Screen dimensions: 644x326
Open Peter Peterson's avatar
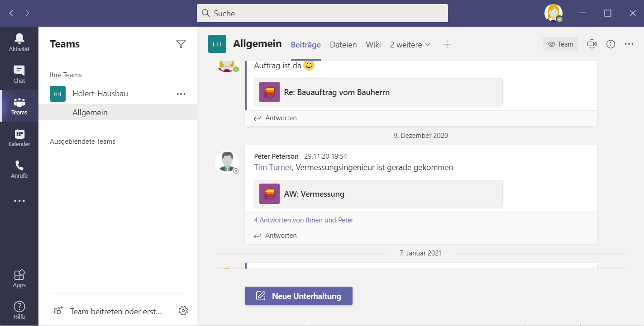click(227, 161)
